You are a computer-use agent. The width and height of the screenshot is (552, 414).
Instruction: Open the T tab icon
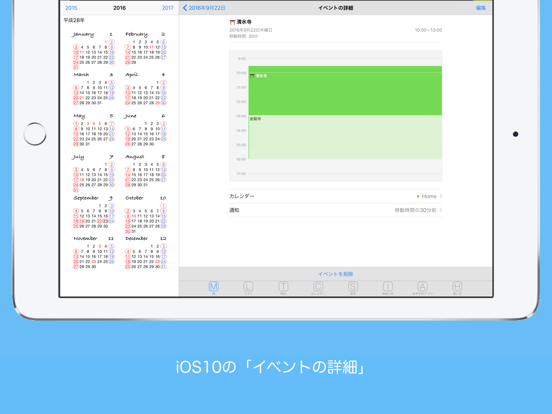283,287
